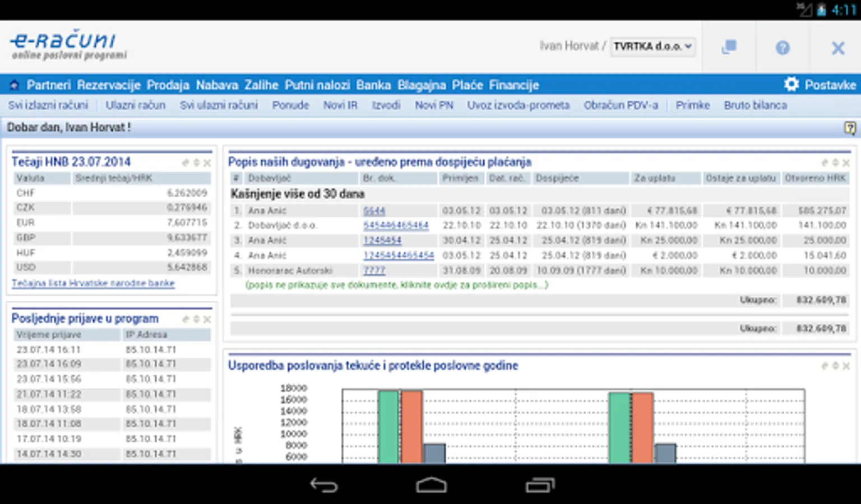Open the Banka menu
This screenshot has width=861, height=504.
click(x=373, y=85)
